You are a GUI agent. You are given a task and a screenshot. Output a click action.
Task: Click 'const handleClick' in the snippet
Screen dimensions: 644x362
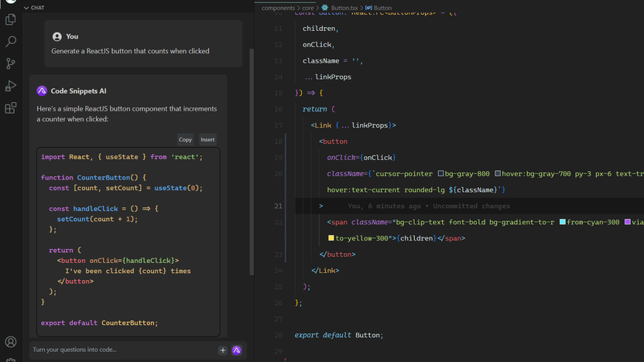84,209
